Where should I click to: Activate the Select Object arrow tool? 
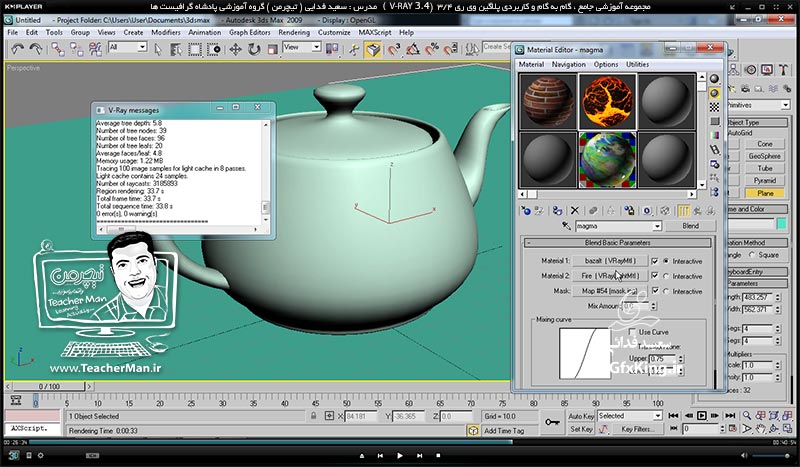point(158,49)
